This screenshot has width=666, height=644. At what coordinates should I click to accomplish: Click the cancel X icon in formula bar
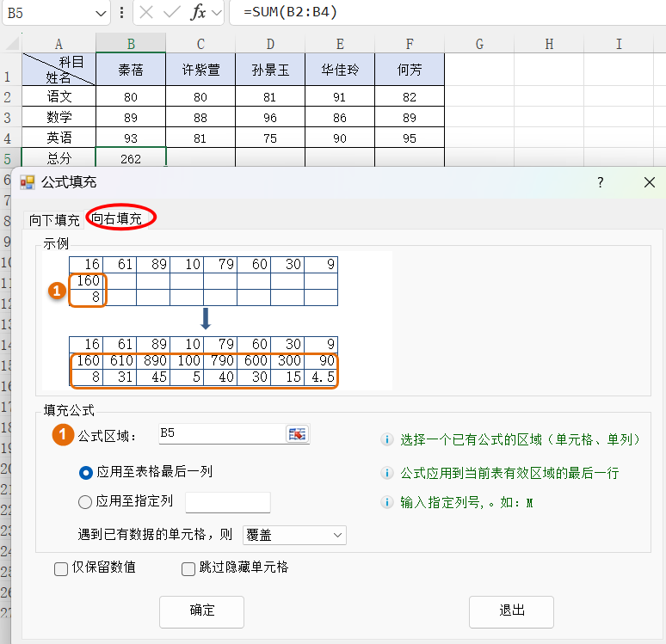point(147,13)
